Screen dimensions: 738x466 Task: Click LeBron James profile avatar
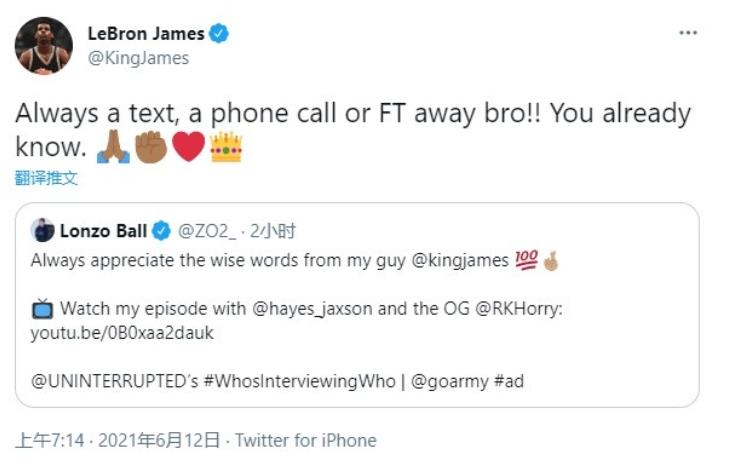point(44,46)
